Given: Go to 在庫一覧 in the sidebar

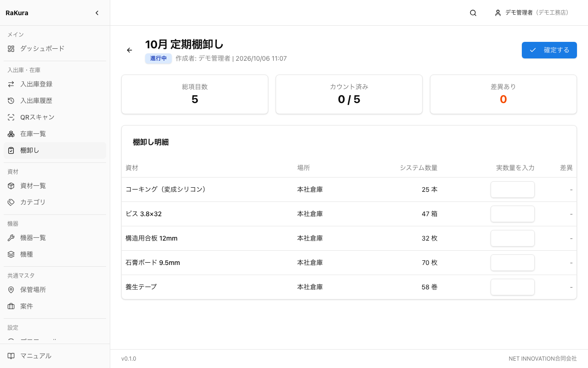Looking at the screenshot, I should 55,134.
